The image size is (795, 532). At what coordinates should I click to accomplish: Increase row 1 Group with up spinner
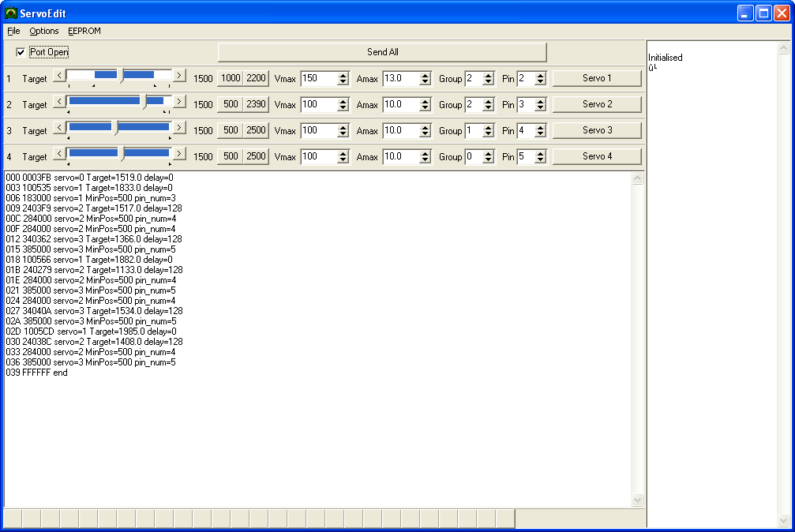488,75
